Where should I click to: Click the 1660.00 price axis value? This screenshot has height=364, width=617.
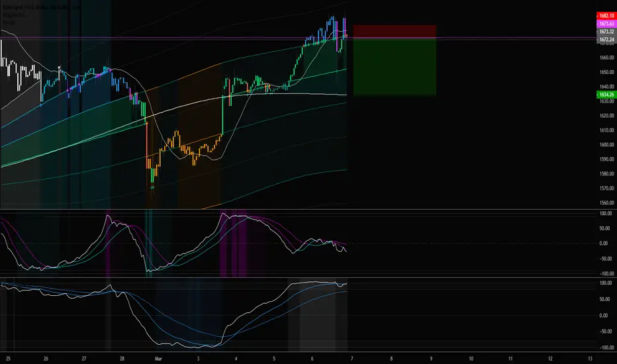606,58
